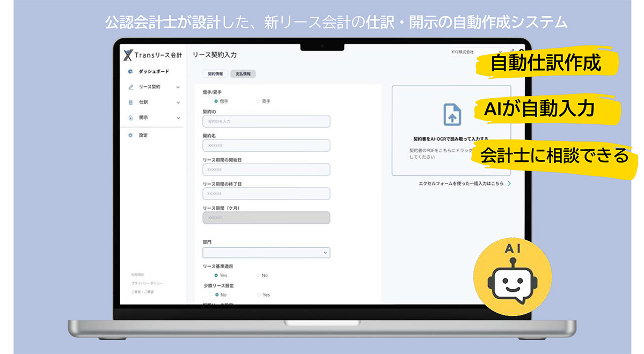Select 借手 radio button
Viewport: 644px width, 354px height.
coord(216,101)
